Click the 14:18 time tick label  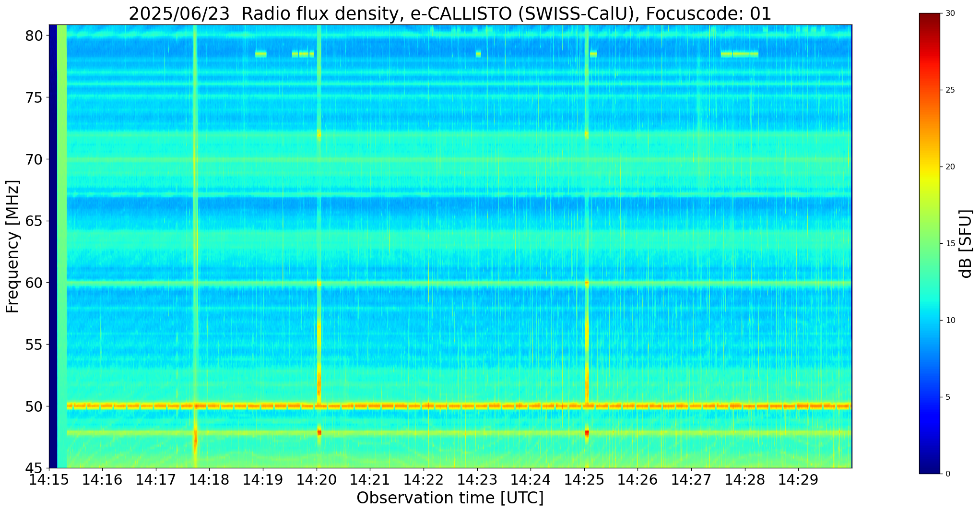coord(210,480)
